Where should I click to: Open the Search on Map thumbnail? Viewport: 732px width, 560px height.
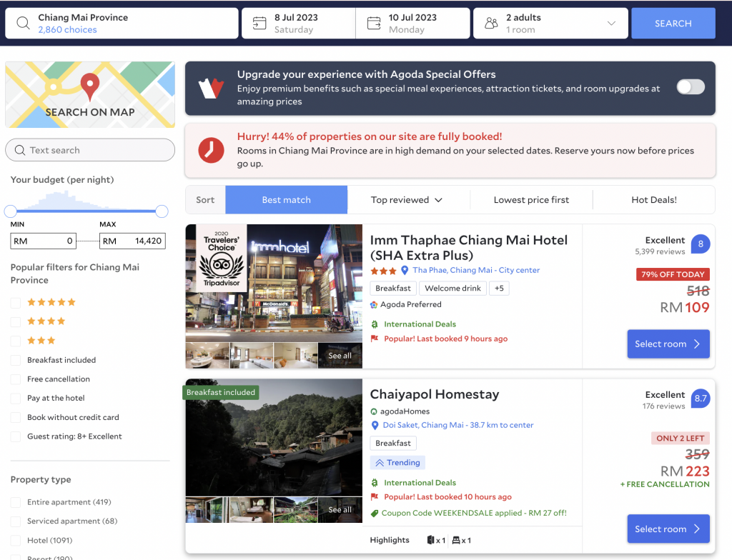90,95
